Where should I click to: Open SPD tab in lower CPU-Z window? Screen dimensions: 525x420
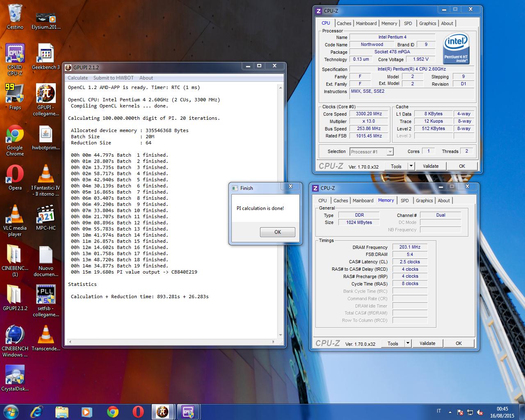click(404, 201)
